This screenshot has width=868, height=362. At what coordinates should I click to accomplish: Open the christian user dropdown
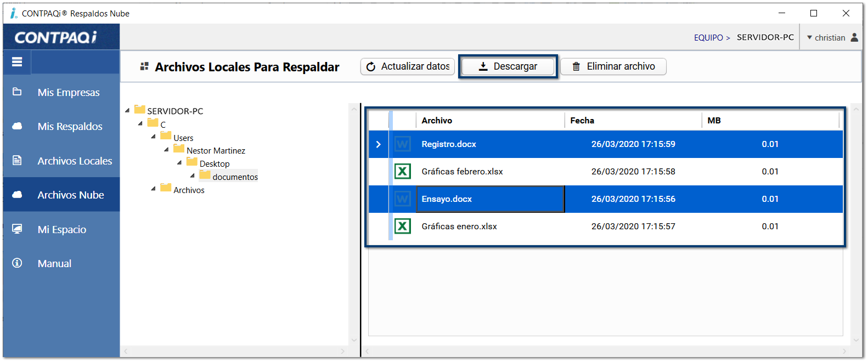[x=826, y=37]
